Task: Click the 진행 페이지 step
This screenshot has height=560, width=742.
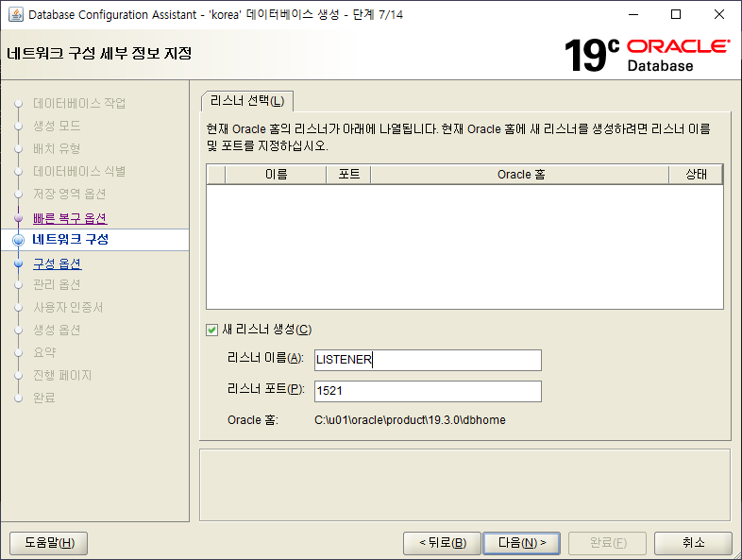Action: click(62, 376)
